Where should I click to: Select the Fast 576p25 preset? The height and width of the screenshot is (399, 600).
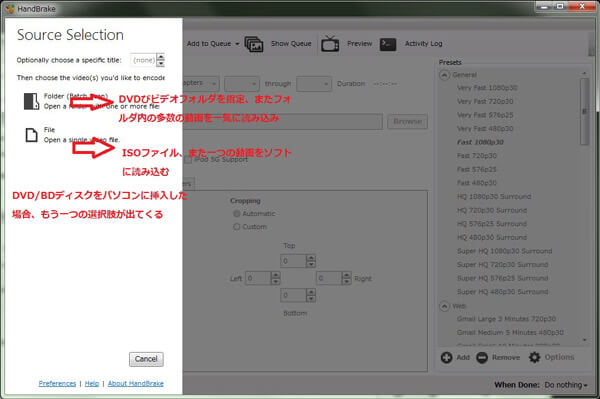coord(477,169)
